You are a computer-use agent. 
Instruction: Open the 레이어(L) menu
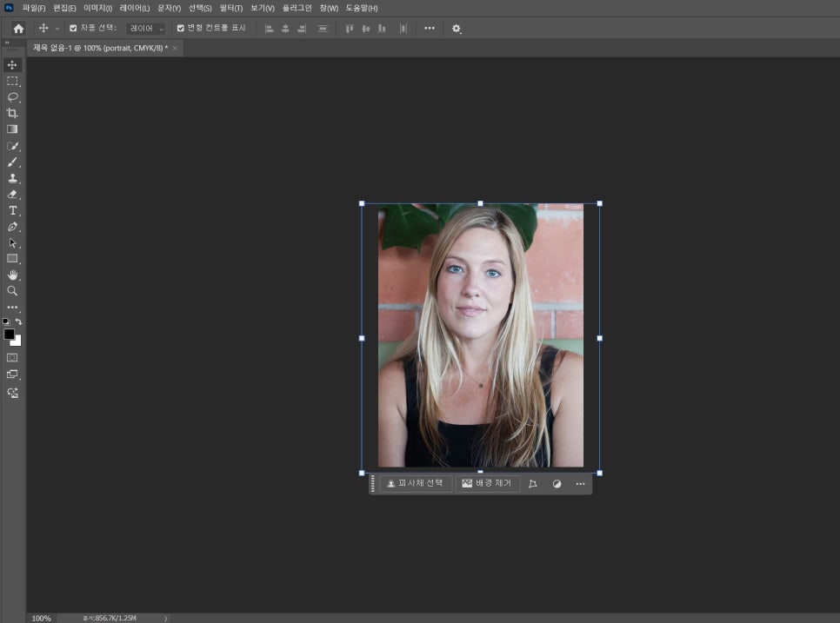pyautogui.click(x=135, y=8)
